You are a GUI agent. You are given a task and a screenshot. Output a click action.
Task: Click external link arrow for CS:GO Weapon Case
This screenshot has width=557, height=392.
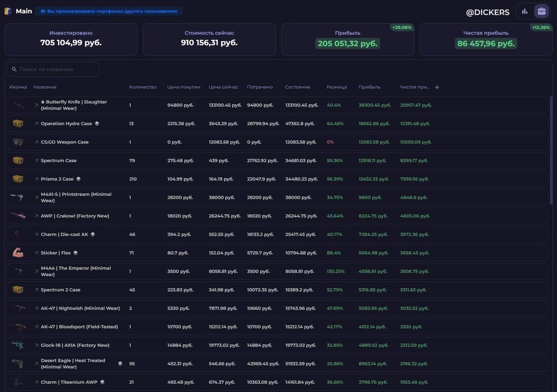[37, 142]
